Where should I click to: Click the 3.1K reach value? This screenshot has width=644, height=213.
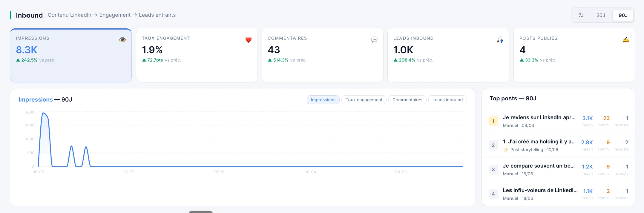(x=587, y=118)
